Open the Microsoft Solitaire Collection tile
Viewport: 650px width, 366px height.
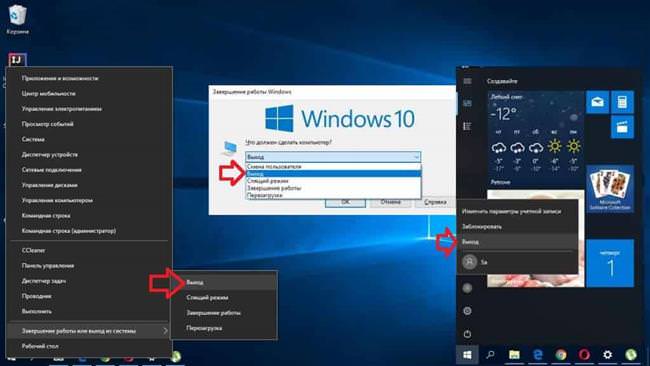pyautogui.click(x=610, y=189)
